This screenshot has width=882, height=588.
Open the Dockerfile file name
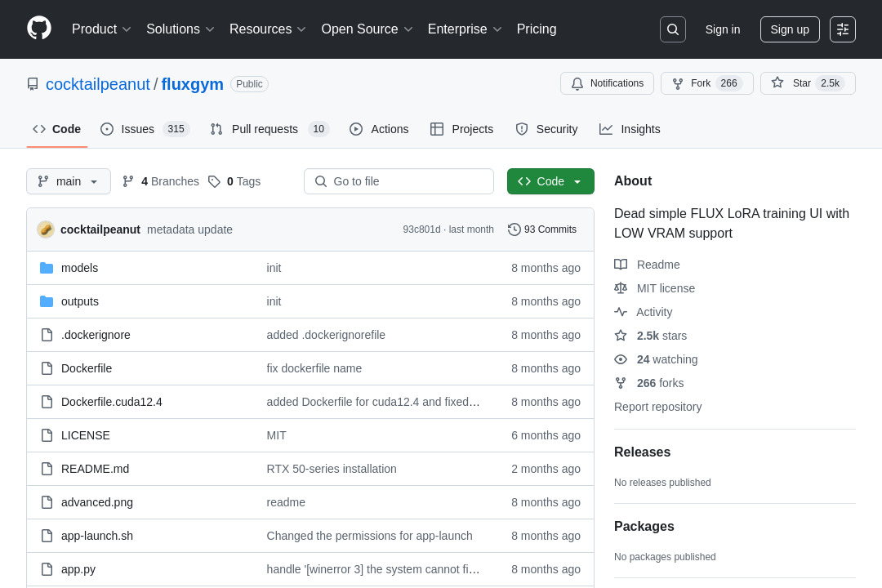point(87,368)
